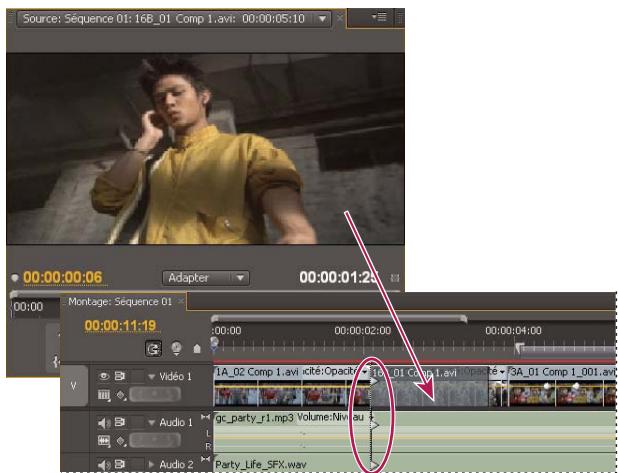
Task: Toggle Audio 1 sync lock icon
Action: pyautogui.click(x=119, y=423)
